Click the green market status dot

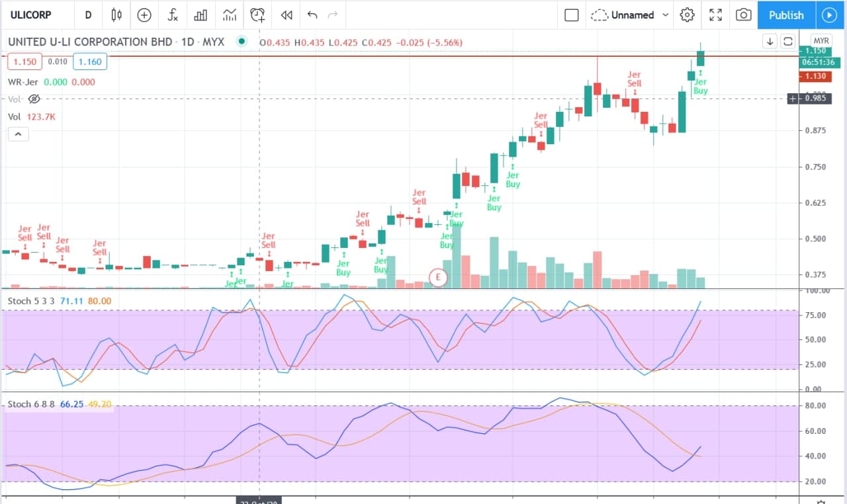point(242,42)
